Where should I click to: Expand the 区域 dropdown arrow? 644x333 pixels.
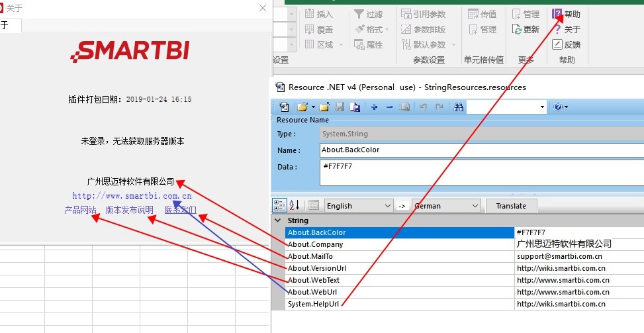[x=341, y=45]
